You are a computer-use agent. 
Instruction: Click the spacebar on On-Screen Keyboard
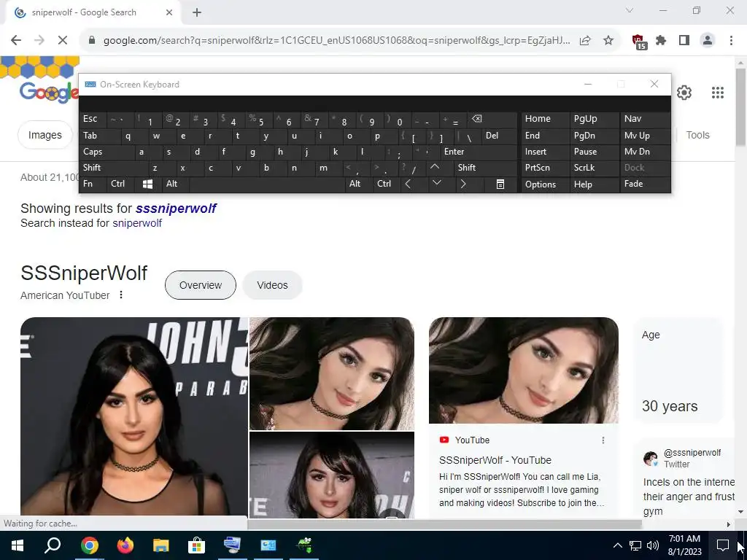268,184
